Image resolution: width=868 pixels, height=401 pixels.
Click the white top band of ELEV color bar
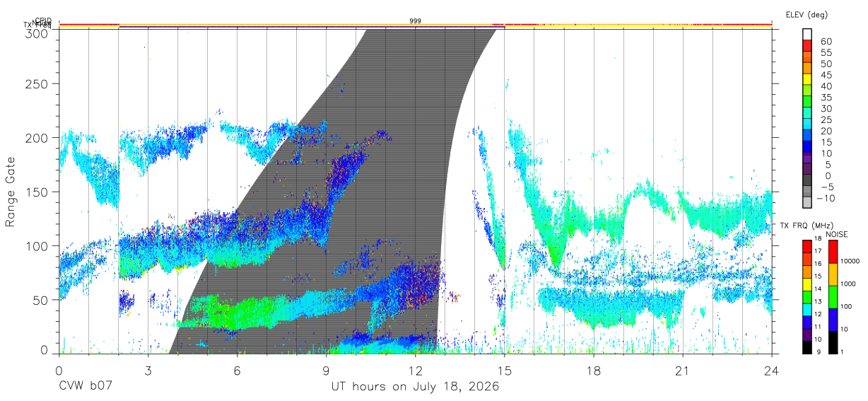coord(807,34)
